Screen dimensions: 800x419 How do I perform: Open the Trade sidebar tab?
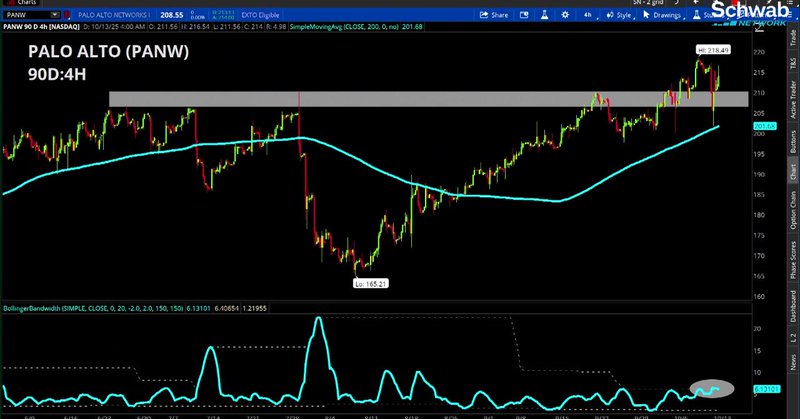coord(793,36)
